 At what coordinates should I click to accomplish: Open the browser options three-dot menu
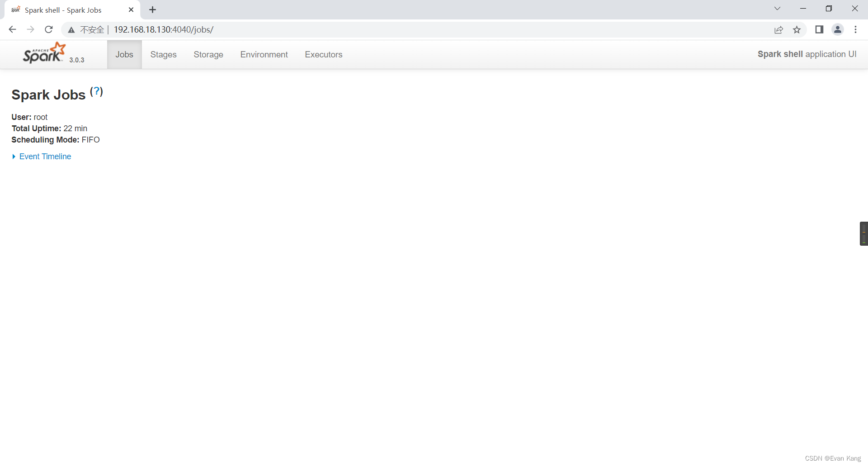[855, 29]
